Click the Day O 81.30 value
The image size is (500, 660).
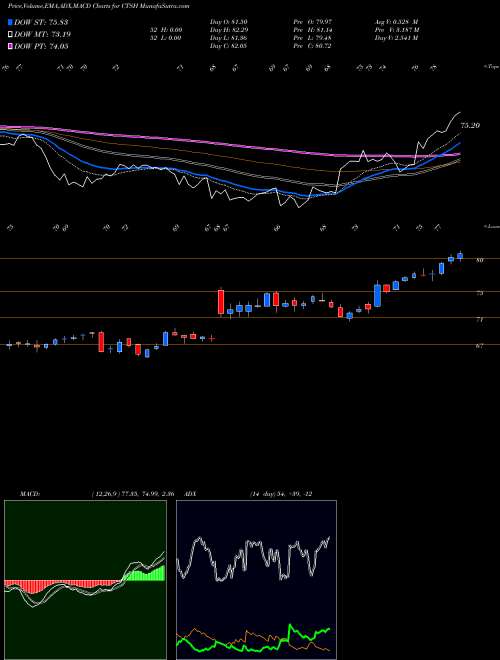228,22
